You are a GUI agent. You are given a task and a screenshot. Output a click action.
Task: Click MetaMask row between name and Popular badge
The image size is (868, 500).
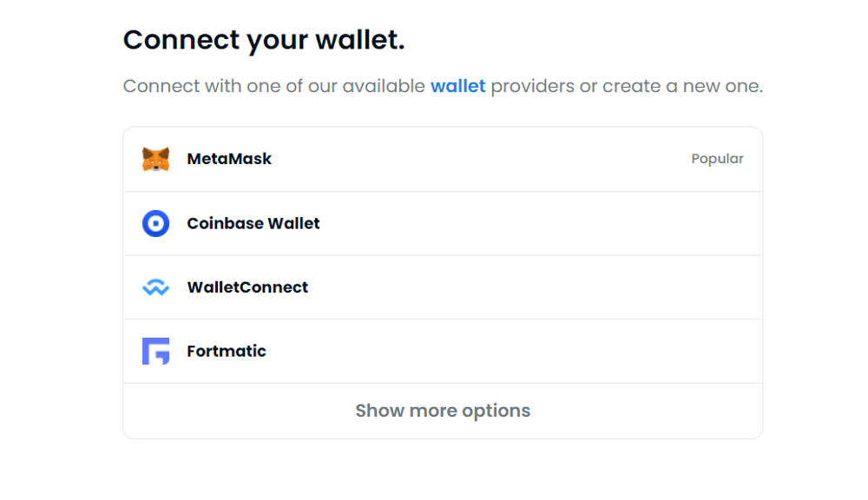tap(477, 159)
